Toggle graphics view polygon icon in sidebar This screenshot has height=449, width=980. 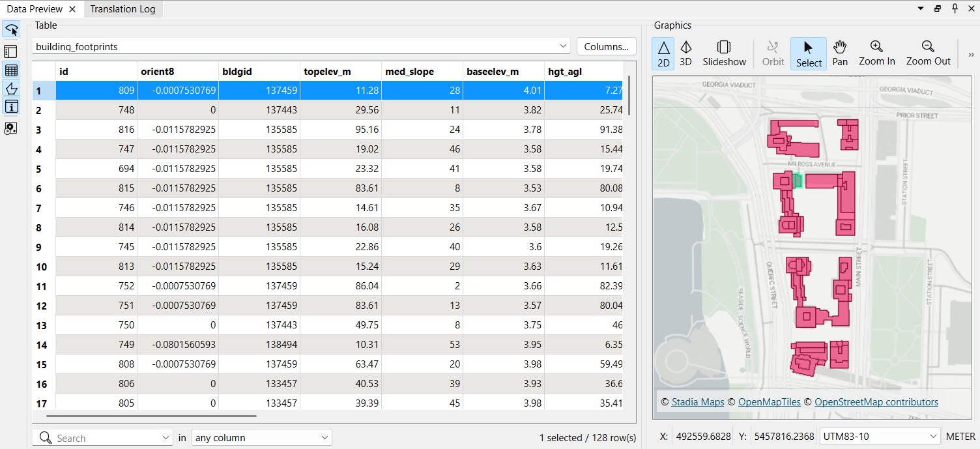11,89
